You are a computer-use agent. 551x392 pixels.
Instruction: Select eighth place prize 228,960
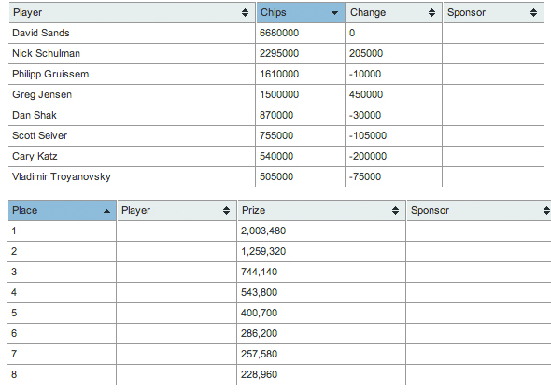259,374
